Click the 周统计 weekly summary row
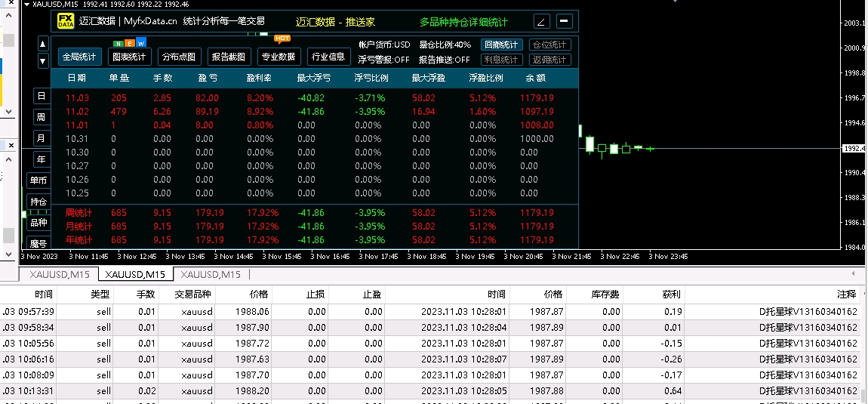 315,213
